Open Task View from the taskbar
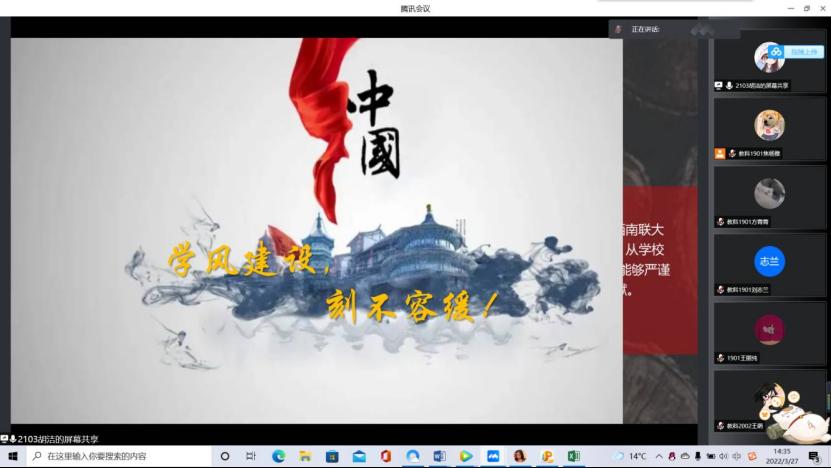This screenshot has height=468, width=831. click(251, 456)
